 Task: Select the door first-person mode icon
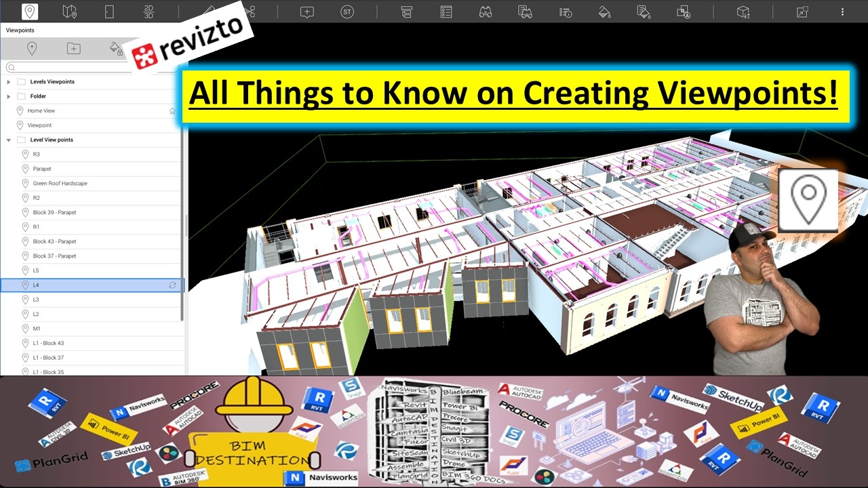point(110,12)
